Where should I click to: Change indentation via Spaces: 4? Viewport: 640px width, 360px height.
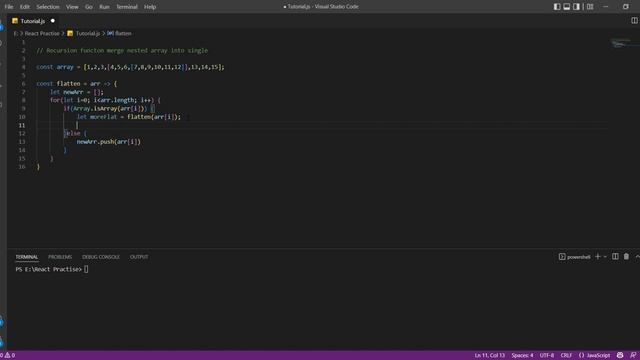[x=522, y=355]
